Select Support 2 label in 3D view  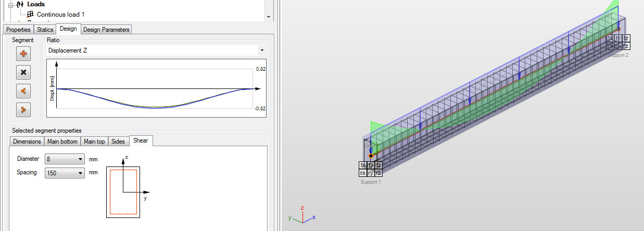click(x=618, y=55)
